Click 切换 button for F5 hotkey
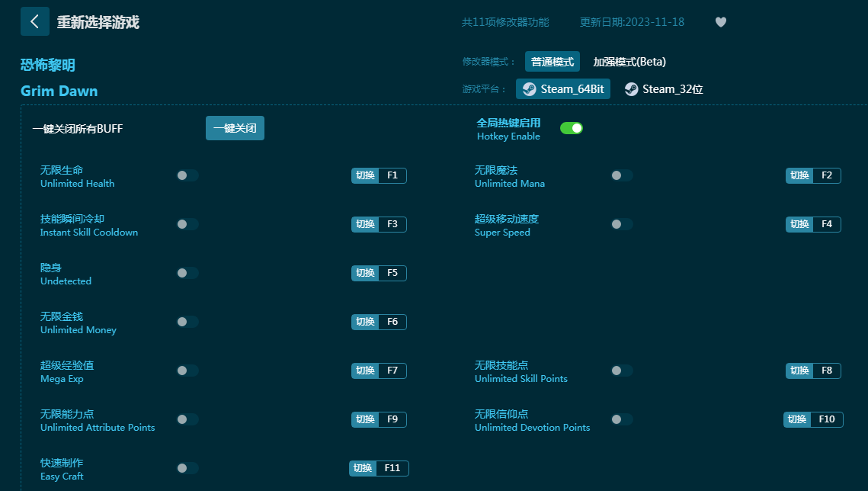868x491 pixels. [365, 273]
